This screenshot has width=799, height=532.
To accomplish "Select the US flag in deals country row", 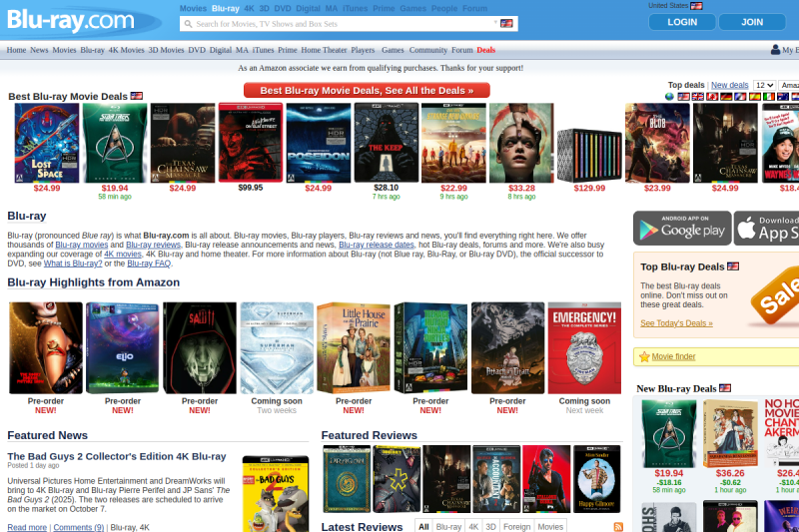I will (x=683, y=97).
